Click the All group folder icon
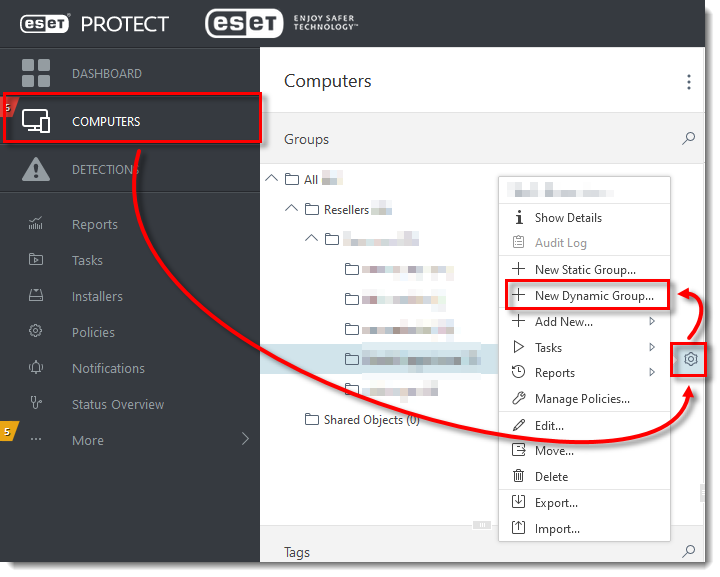This screenshot has width=720, height=577. tap(292, 179)
